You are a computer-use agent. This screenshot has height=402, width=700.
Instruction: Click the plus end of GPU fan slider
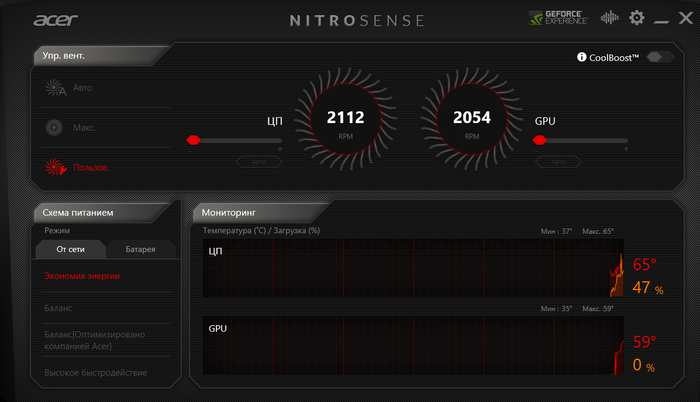(x=626, y=149)
